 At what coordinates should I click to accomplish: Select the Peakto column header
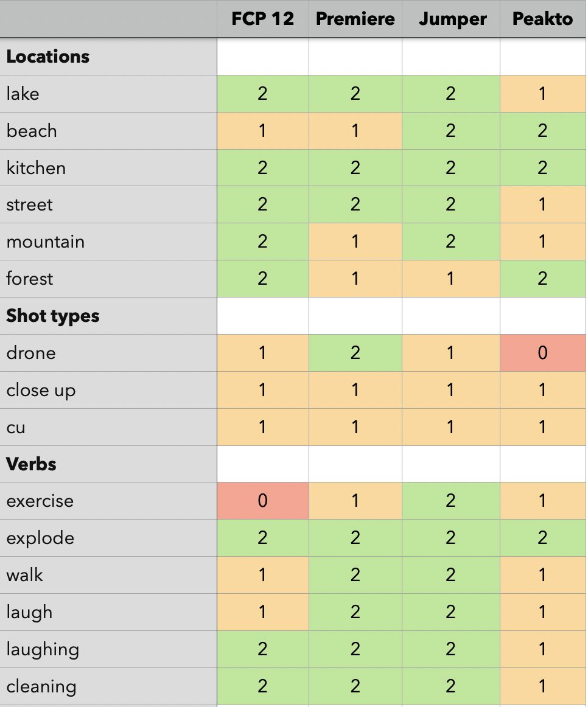tap(543, 19)
